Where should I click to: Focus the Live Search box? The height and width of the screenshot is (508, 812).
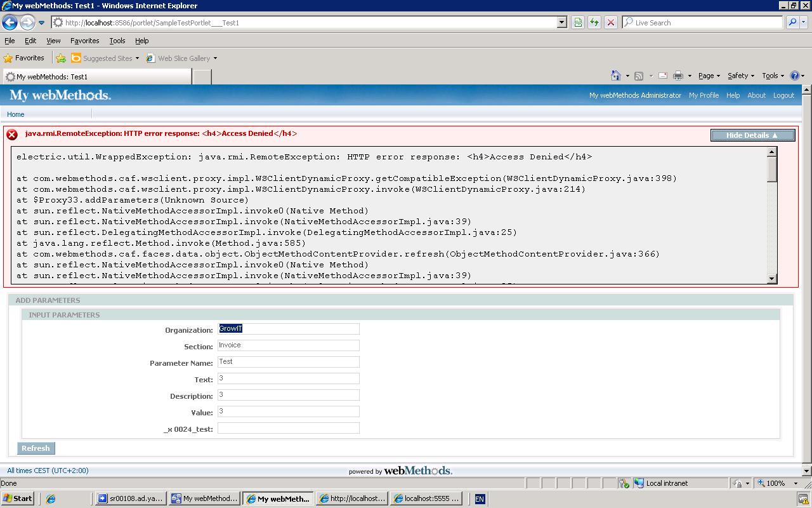[702, 22]
